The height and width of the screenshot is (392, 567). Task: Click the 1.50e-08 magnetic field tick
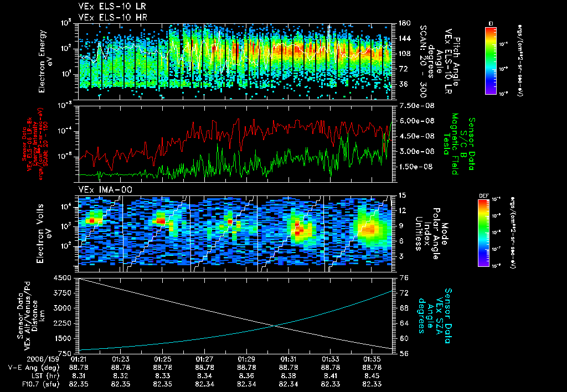(x=416, y=167)
